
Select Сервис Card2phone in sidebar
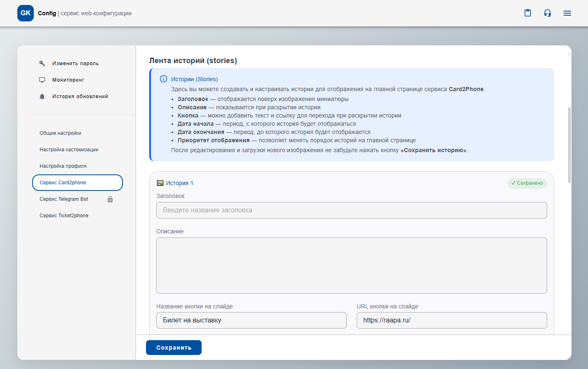78,183
